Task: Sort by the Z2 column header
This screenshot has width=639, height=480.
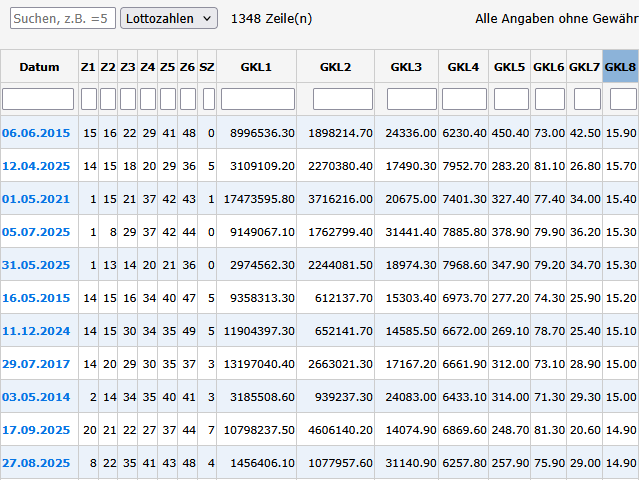Action: click(108, 66)
